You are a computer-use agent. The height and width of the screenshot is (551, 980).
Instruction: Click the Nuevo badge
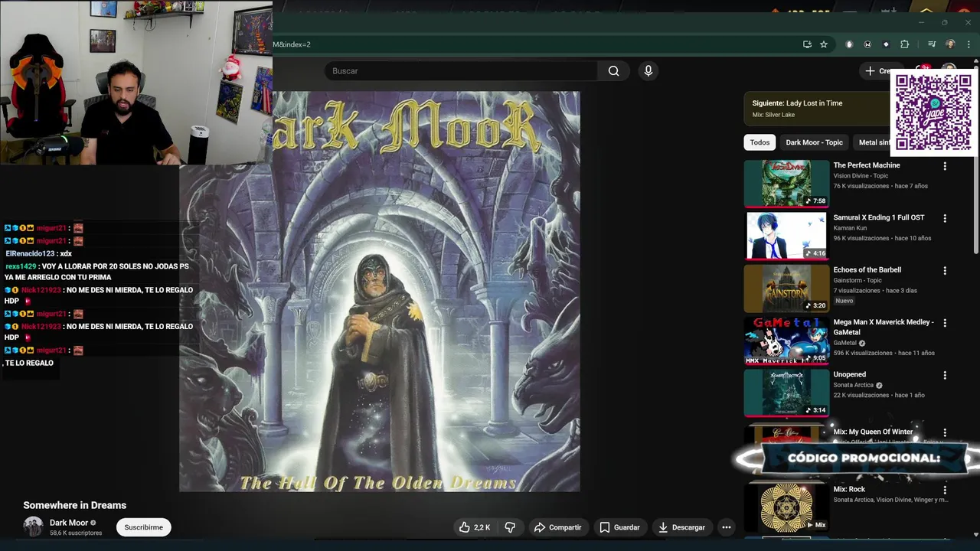coord(844,301)
